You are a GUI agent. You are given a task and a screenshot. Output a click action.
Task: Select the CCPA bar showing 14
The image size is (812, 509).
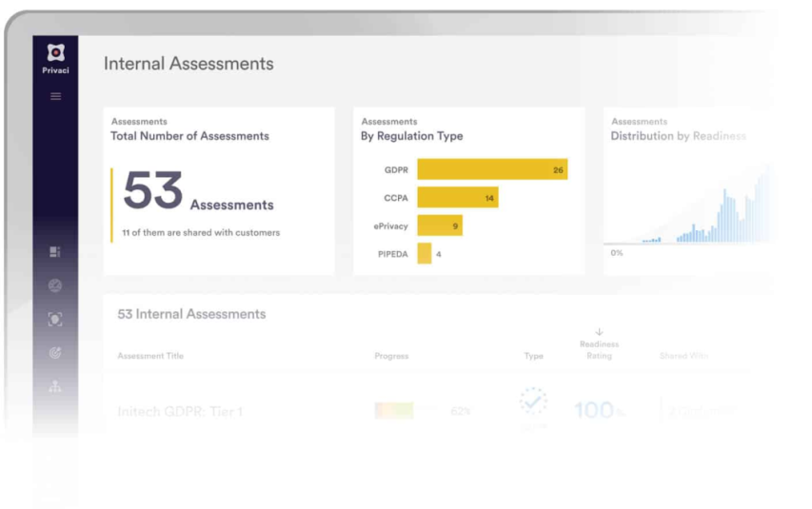457,198
